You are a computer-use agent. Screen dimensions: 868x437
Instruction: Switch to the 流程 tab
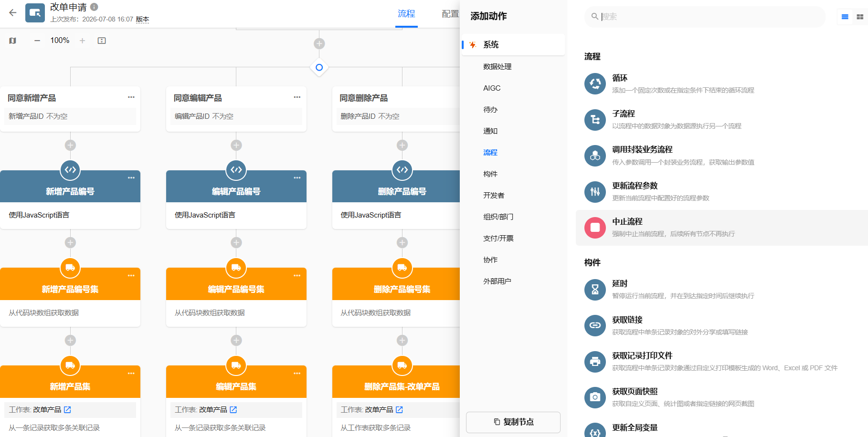point(406,14)
